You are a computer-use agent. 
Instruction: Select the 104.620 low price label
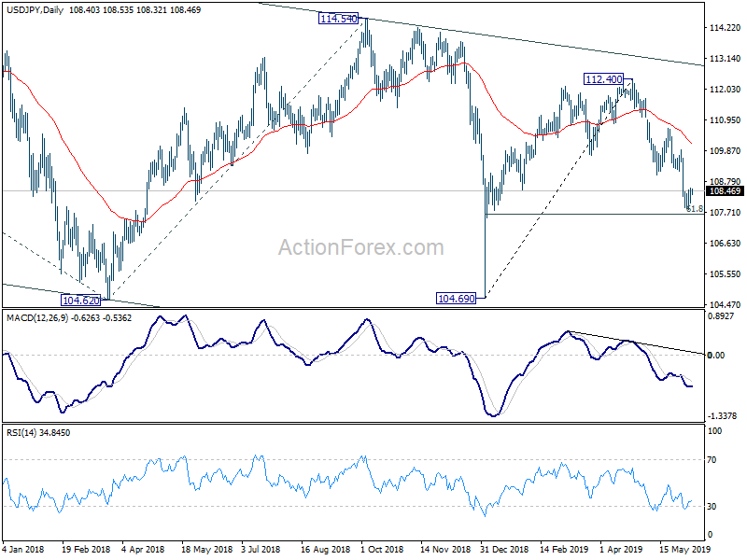[81, 301]
